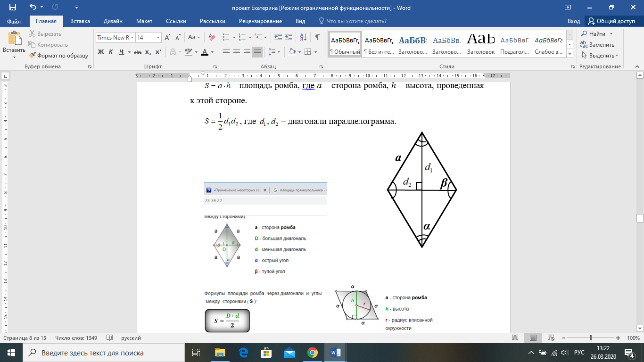
Task: Click the Sort A-Z icon
Action: 304,37
